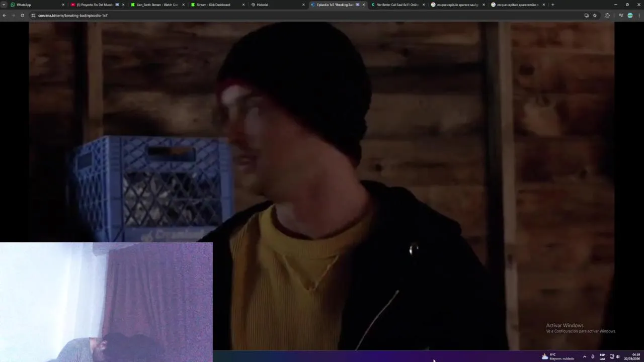Close the WhatsApp tab
This screenshot has height=362, width=644.
coord(63,5)
